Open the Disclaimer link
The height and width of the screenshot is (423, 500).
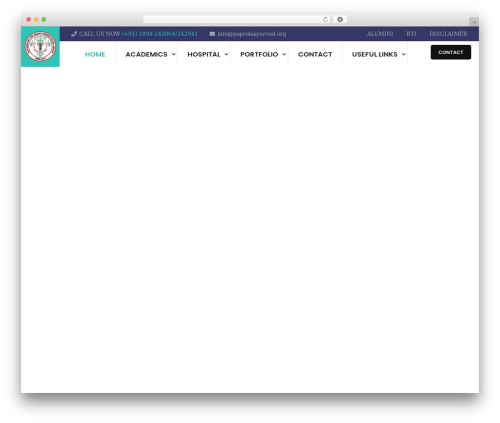click(x=448, y=34)
